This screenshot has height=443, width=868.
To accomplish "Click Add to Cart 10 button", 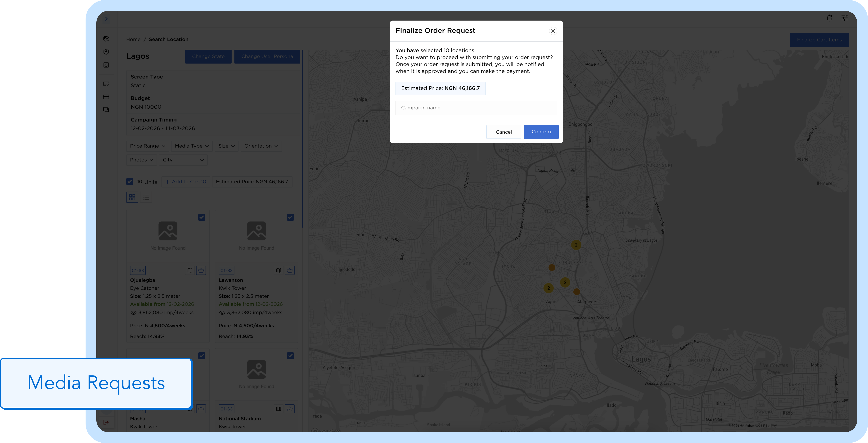I will tap(186, 182).
